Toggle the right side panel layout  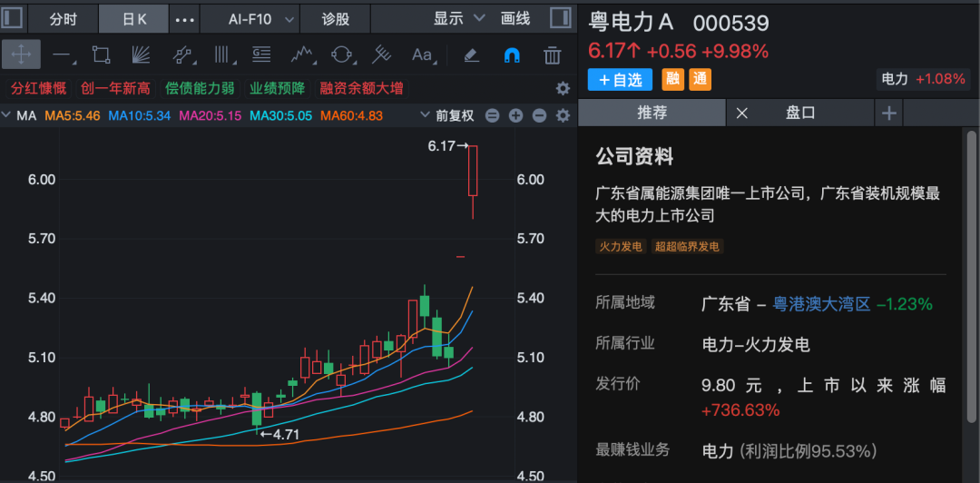tap(561, 18)
